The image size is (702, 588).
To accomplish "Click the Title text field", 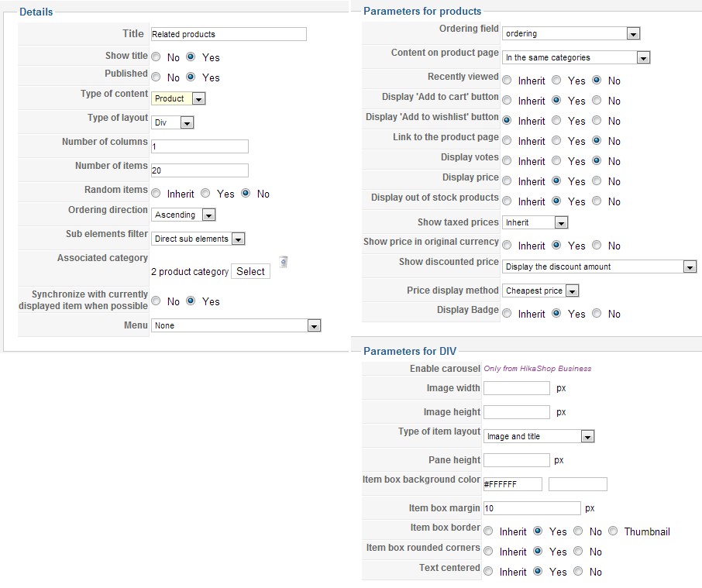I will (229, 34).
